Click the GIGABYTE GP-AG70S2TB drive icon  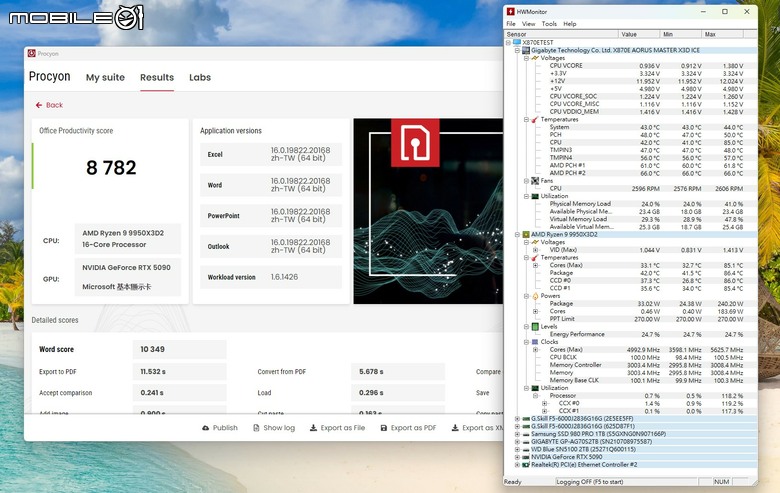click(526, 442)
